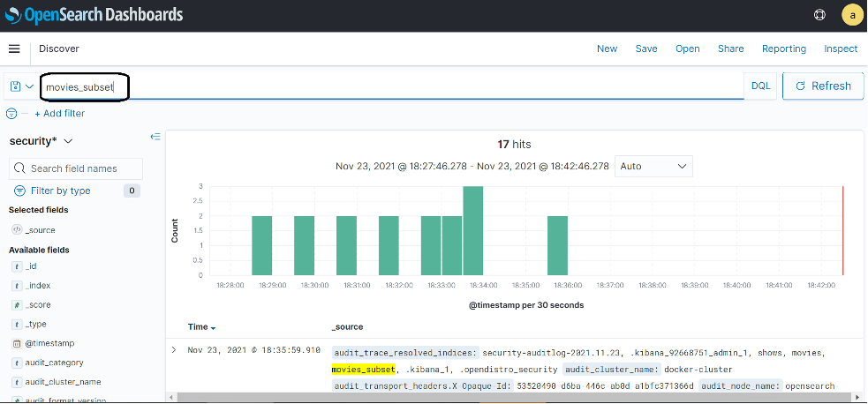
Task: Click the histogram bar at 18:29:00
Action: click(262, 245)
